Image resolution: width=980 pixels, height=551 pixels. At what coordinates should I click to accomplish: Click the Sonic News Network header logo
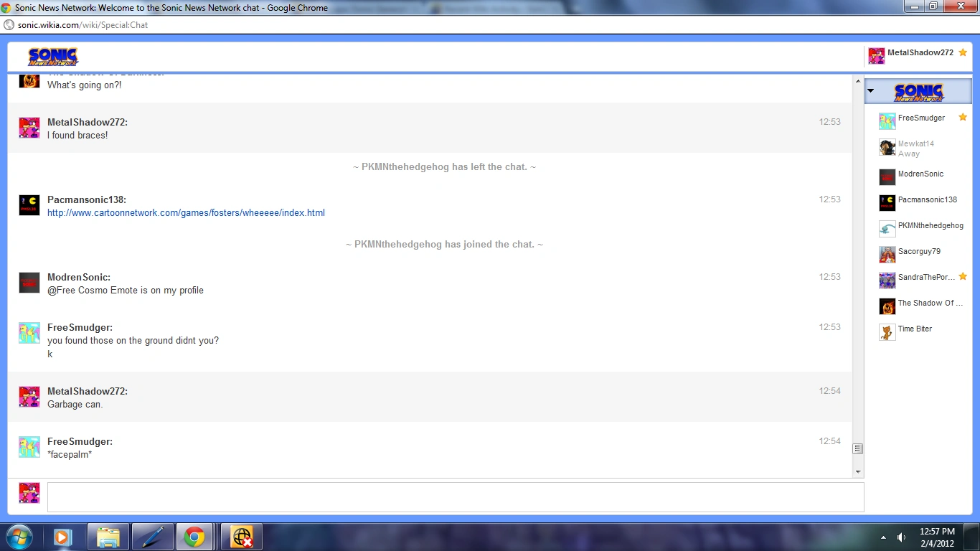click(x=53, y=57)
